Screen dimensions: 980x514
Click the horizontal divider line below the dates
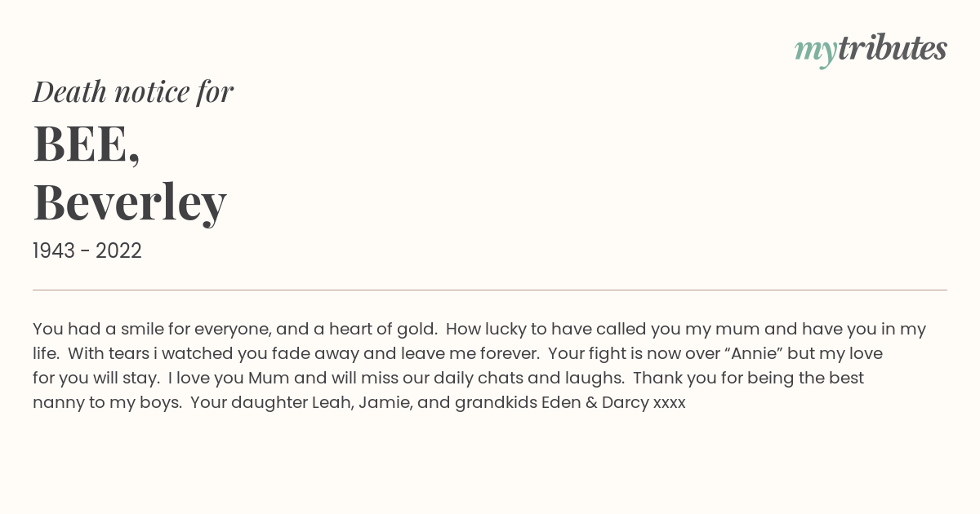tap(490, 290)
